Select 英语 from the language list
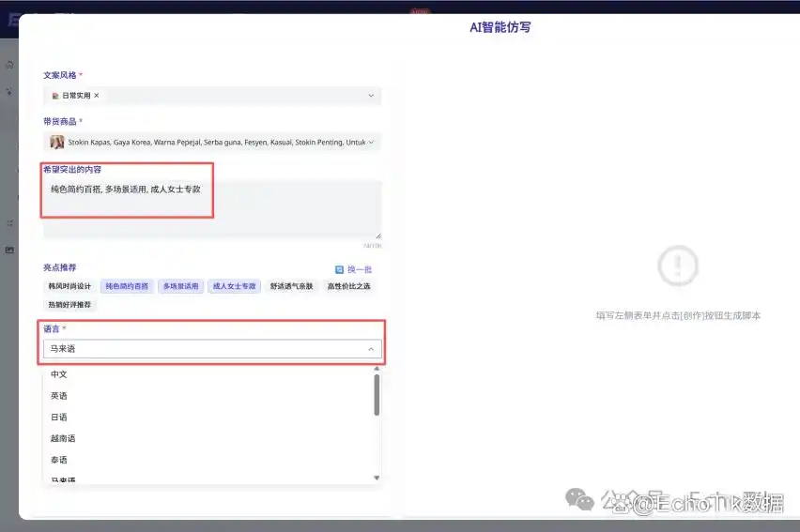 pos(59,396)
